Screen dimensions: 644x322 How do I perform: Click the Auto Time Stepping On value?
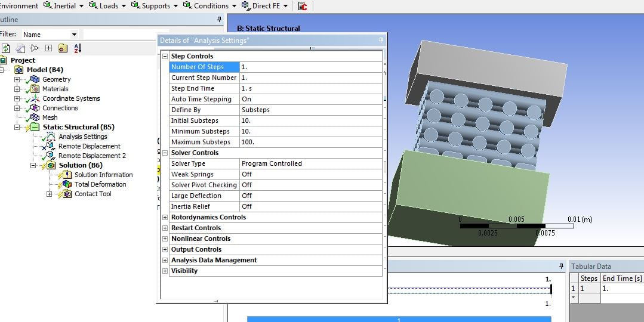tap(311, 99)
